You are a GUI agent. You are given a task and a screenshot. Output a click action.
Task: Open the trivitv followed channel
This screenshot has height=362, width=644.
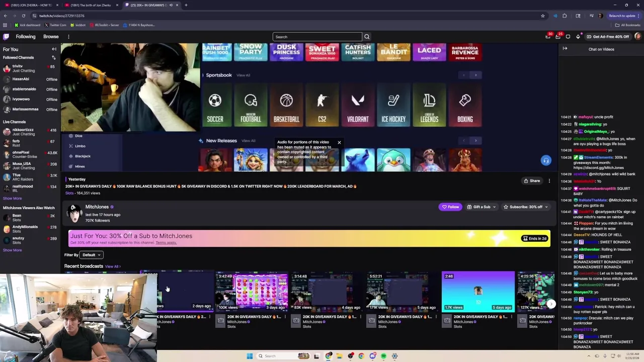[x=29, y=68]
